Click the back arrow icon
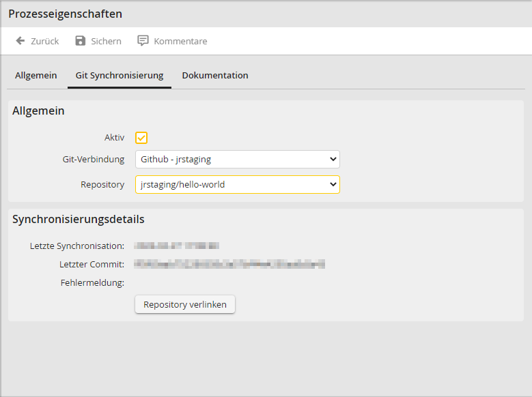The width and height of the screenshot is (532, 397). point(20,41)
